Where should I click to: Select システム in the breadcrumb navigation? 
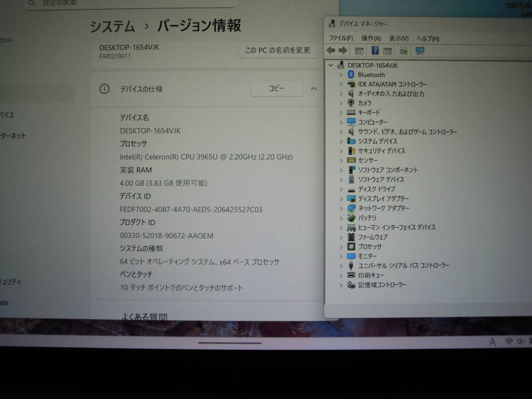(x=113, y=27)
